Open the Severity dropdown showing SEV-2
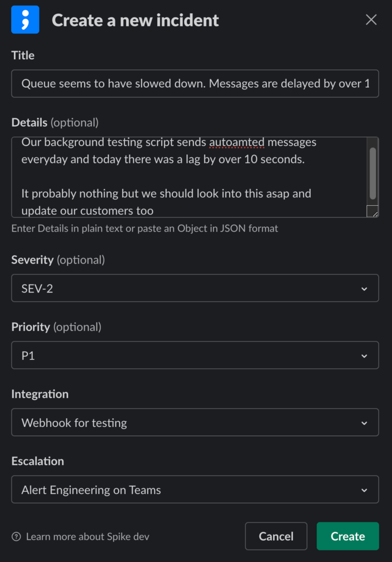 195,288
